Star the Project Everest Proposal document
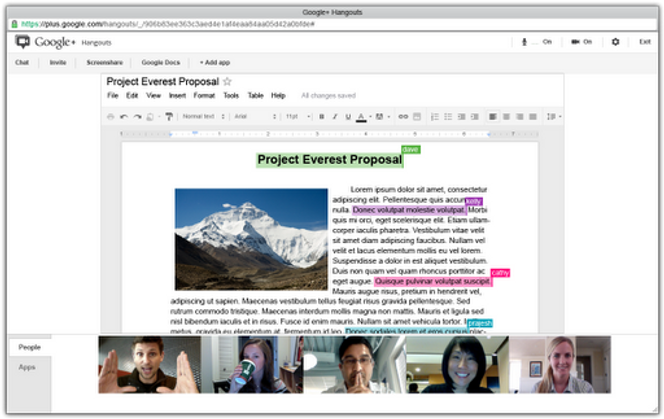This screenshot has width=664, height=419. point(227,81)
